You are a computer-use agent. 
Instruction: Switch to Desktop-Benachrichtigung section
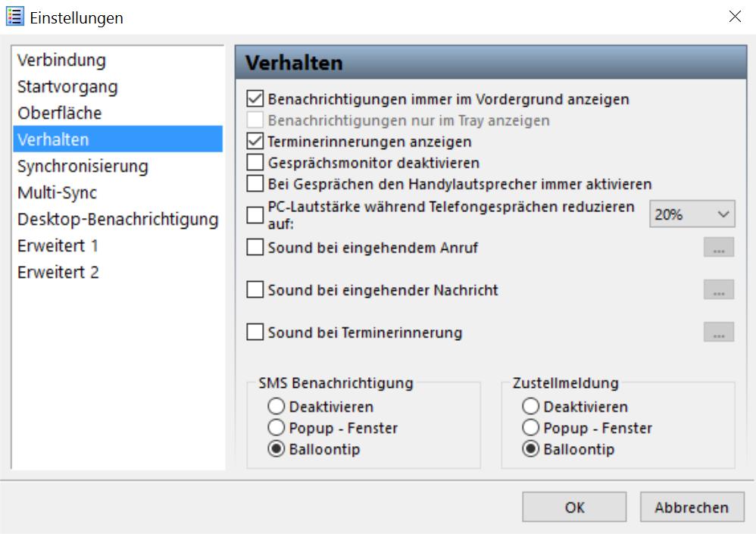(117, 220)
